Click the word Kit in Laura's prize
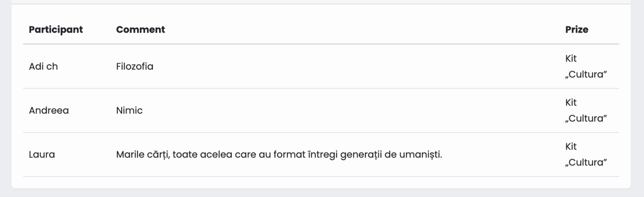Viewport: 644px width, 197px height. [x=571, y=146]
